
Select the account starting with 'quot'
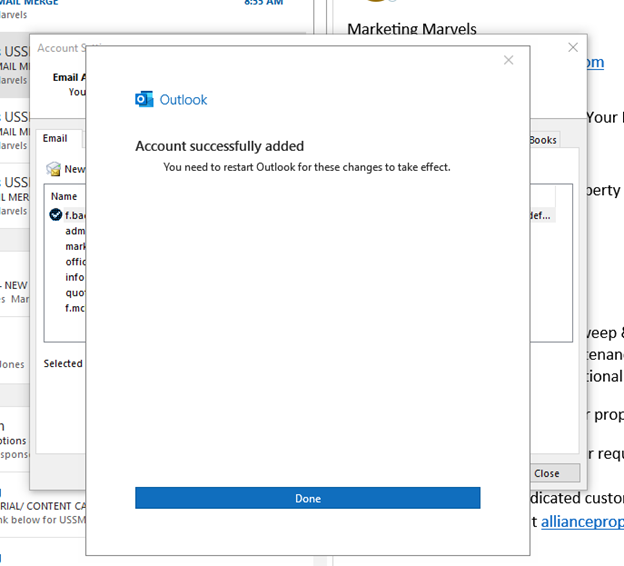[x=75, y=293]
